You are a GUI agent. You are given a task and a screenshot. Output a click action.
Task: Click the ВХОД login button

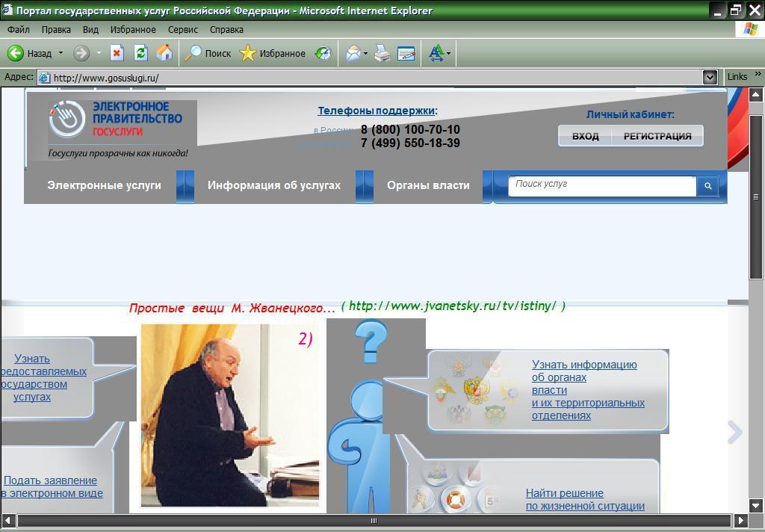(585, 136)
